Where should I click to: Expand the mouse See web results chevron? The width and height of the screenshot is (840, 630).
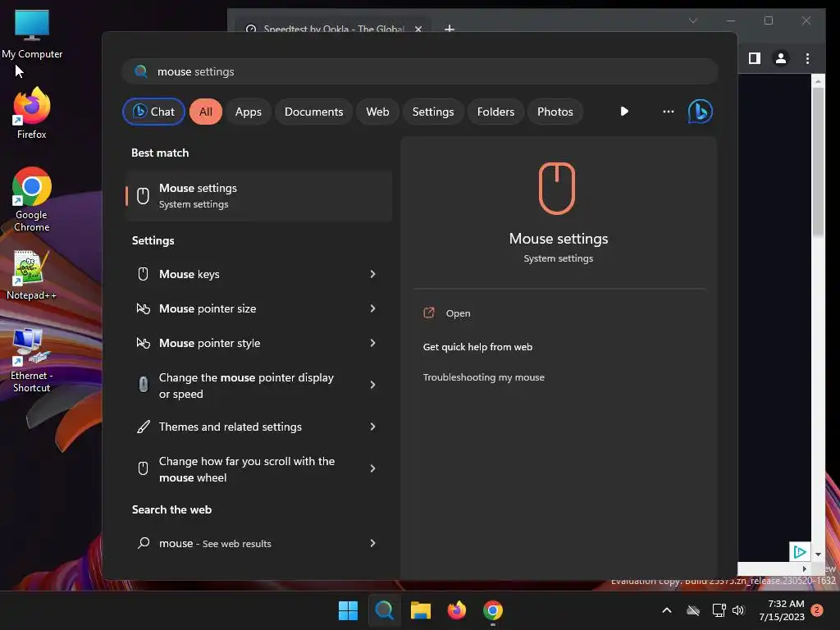tap(373, 543)
